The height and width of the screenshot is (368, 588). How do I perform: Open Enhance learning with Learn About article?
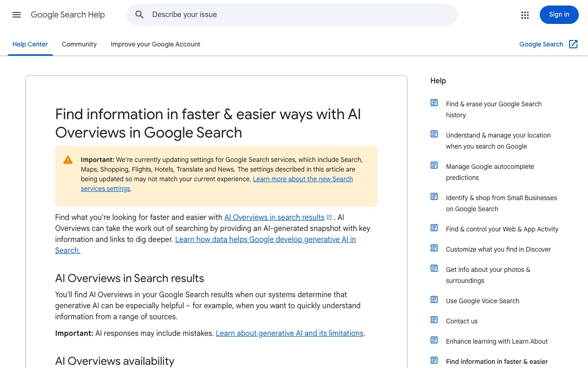pos(497,341)
